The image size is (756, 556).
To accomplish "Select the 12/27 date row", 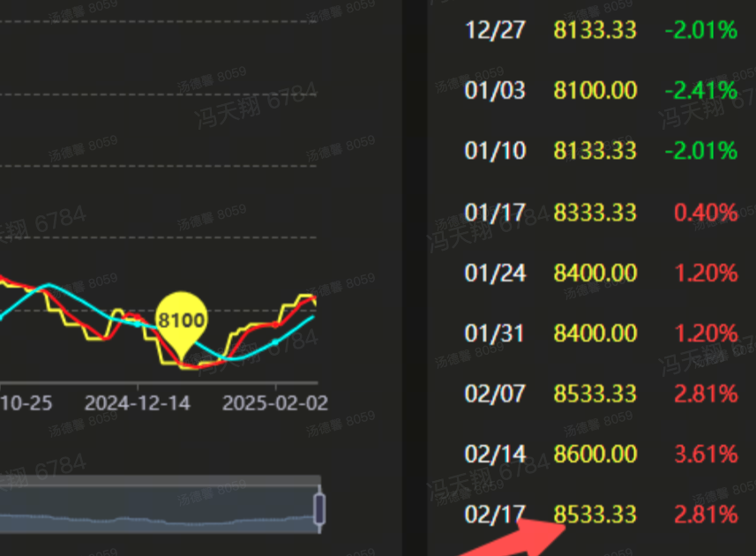I will point(494,30).
